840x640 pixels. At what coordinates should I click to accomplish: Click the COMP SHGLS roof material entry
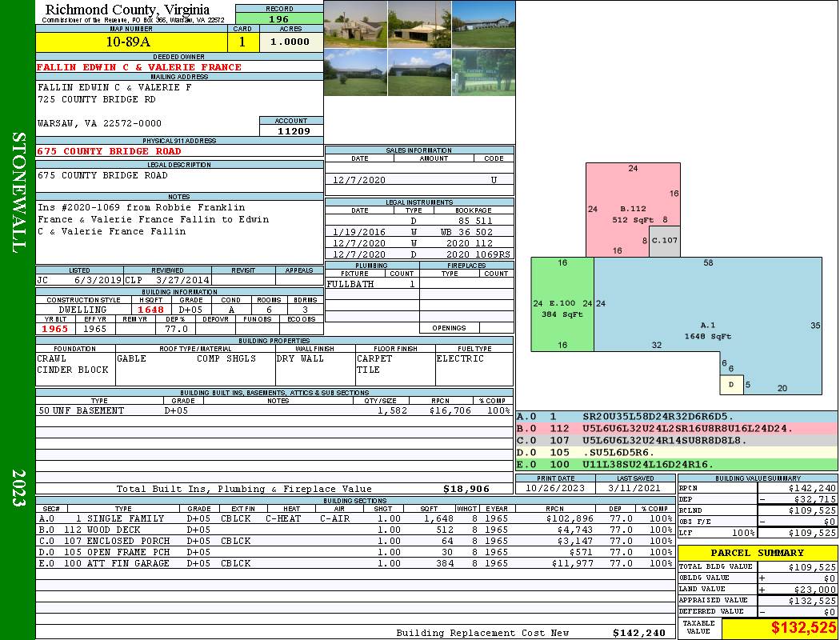(226, 358)
